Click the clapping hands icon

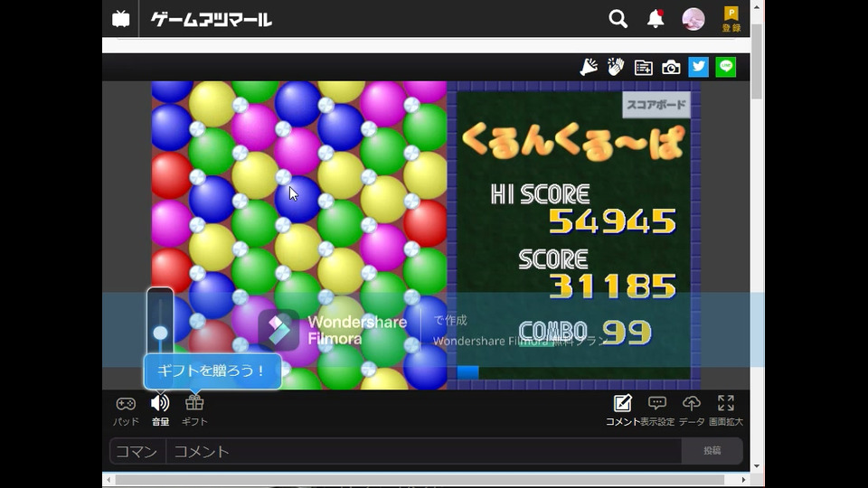point(616,67)
